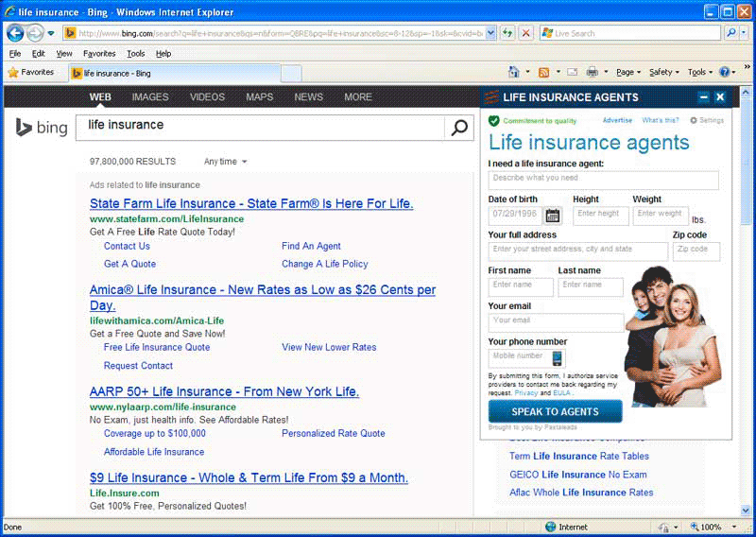Image resolution: width=756 pixels, height=537 pixels.
Task: Click the blue Help question mark icon
Action: pos(724,73)
